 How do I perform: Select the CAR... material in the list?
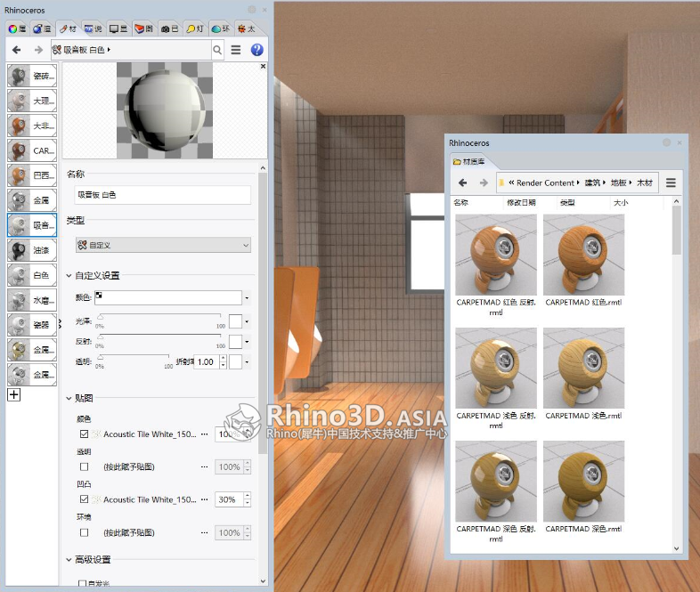point(32,150)
